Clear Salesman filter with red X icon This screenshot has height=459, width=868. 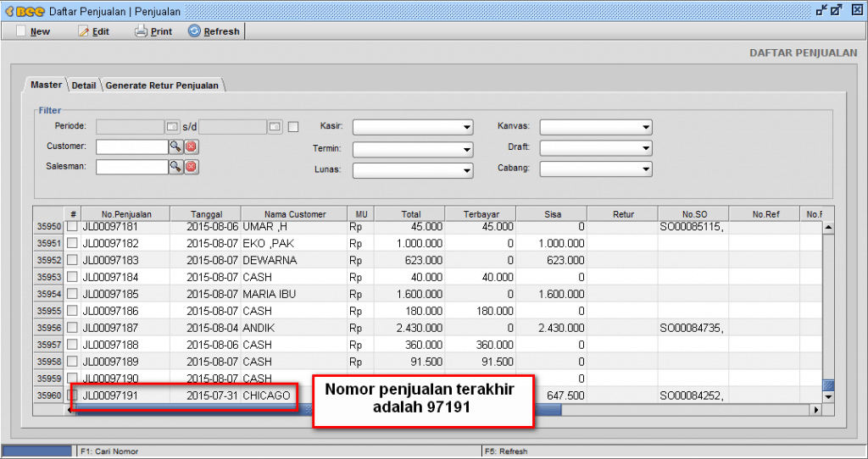192,167
